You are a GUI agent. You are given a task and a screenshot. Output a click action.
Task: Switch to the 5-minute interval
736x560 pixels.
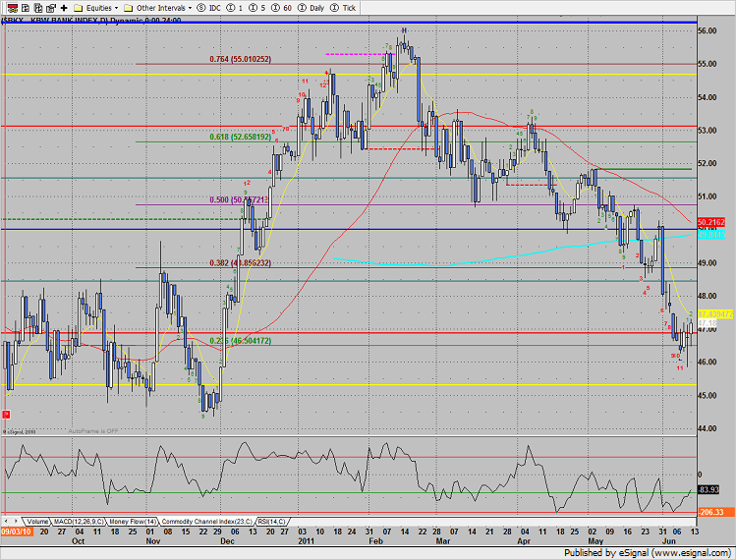pyautogui.click(x=257, y=8)
